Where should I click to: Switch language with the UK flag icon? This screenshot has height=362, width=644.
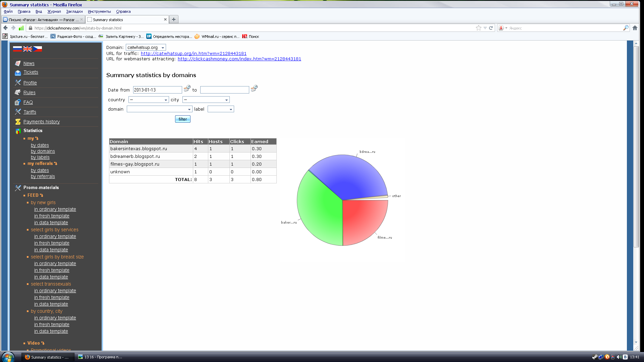click(28, 49)
